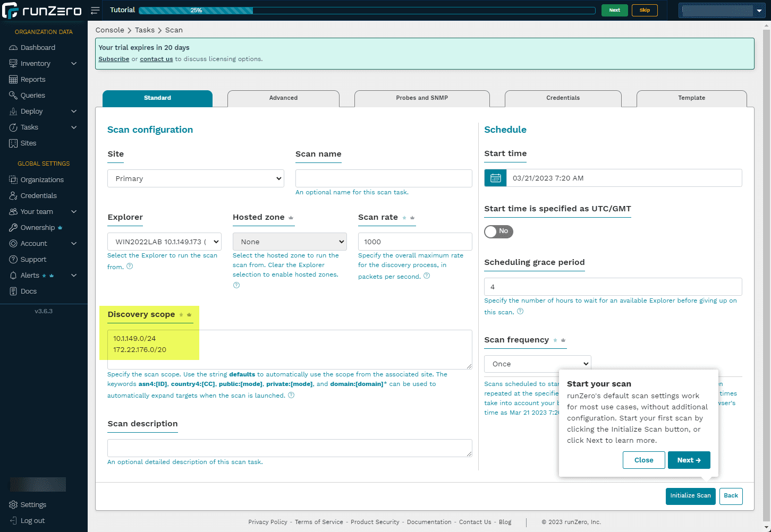The height and width of the screenshot is (532, 771).
Task: Click the Support question-mark icon in sidebar
Action: click(13, 260)
